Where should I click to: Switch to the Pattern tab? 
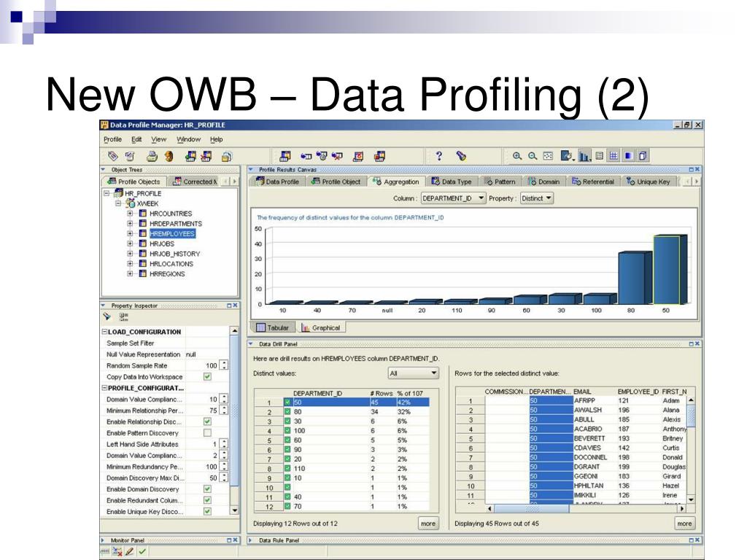(500, 182)
